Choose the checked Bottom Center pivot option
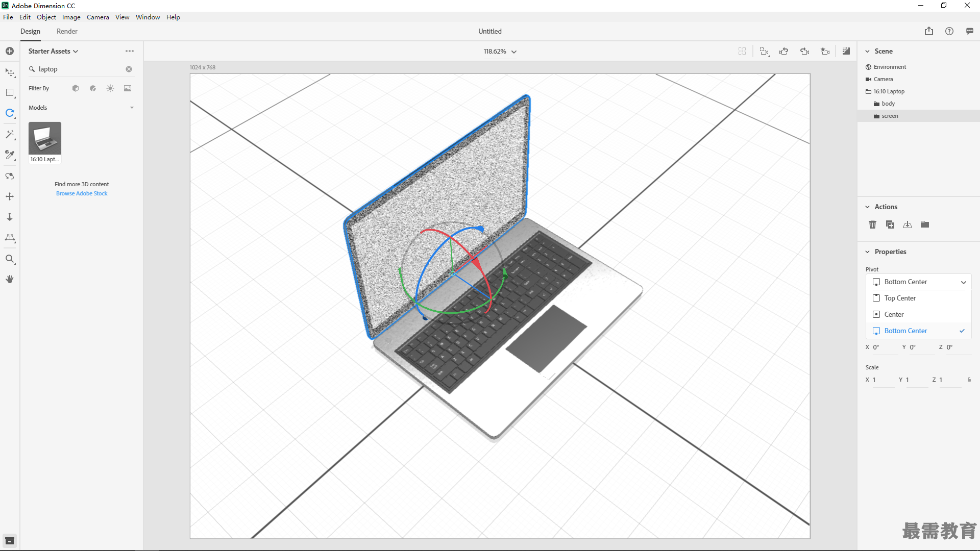Screen dimensions: 980x551 coord(919,331)
